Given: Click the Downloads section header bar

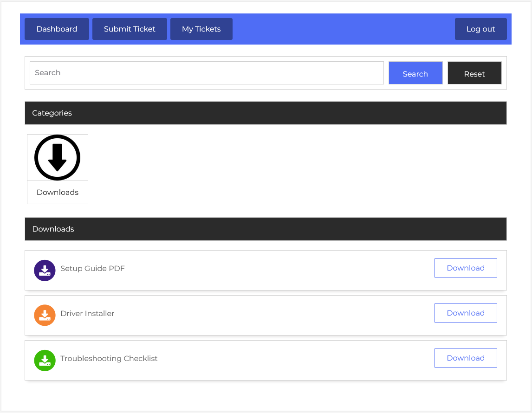Looking at the screenshot, I should 266,229.
